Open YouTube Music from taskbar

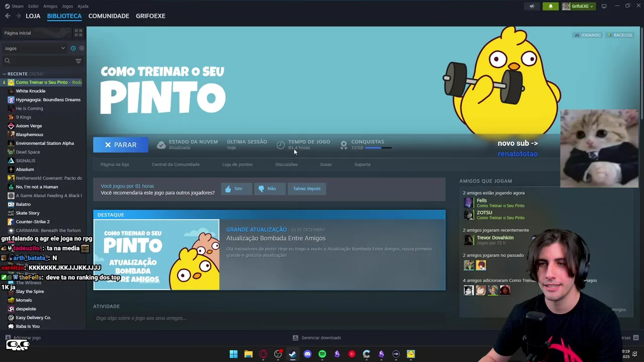tap(352, 354)
